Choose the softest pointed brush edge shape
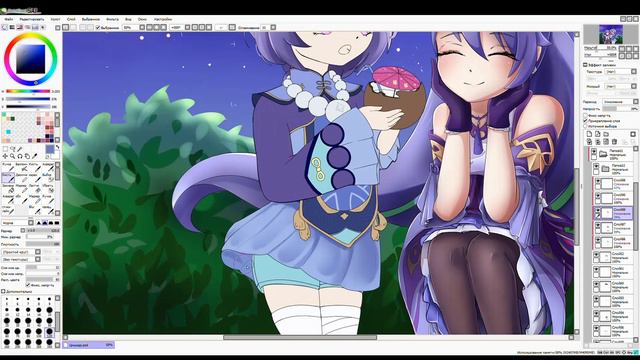The image size is (640, 360). tap(39, 223)
